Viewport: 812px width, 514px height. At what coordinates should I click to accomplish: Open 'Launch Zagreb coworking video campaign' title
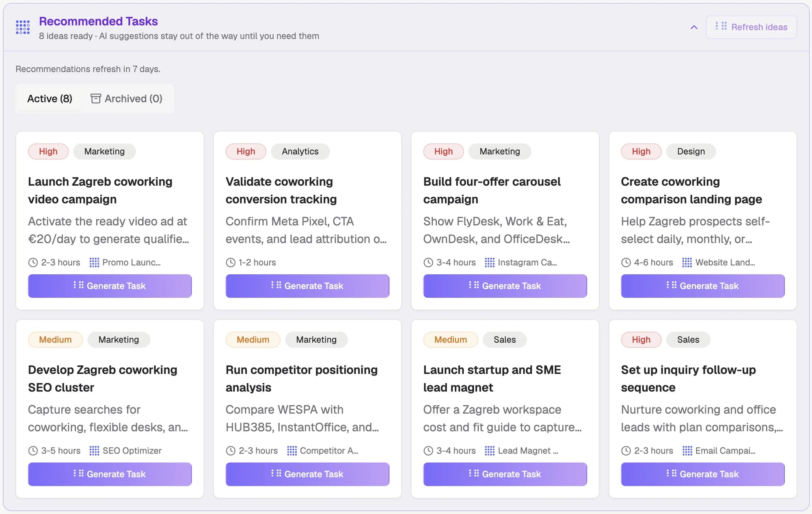[x=100, y=190]
